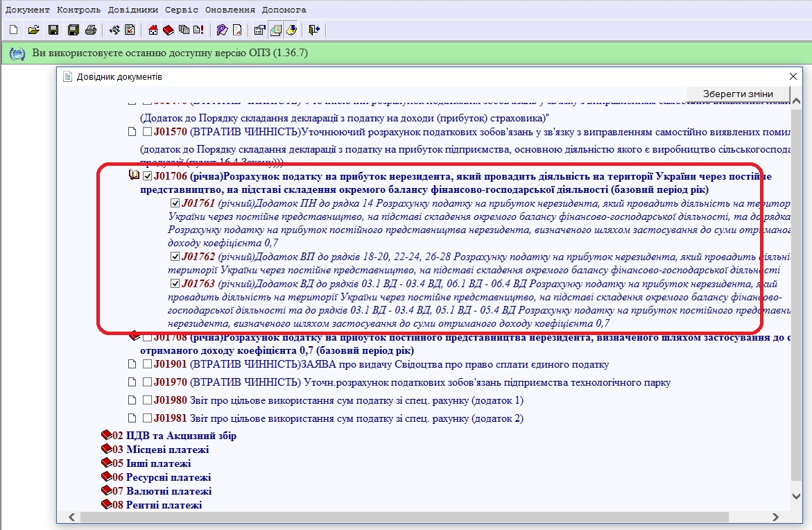This screenshot has height=530, width=812.
Task: Click the checklist document icon in toolbar
Action: [x=130, y=30]
